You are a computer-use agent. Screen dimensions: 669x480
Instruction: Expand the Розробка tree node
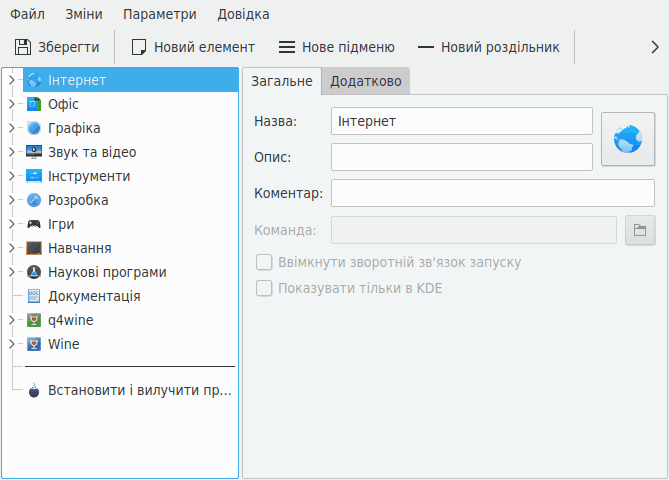pos(12,200)
